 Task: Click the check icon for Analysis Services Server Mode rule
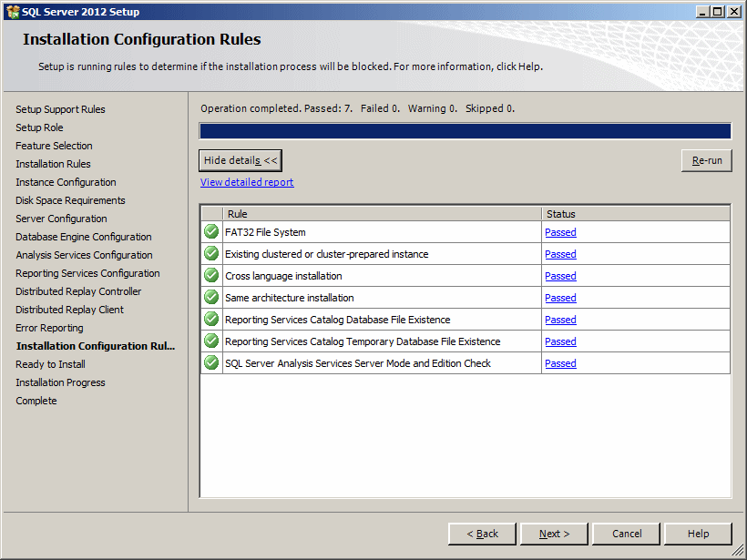click(211, 363)
